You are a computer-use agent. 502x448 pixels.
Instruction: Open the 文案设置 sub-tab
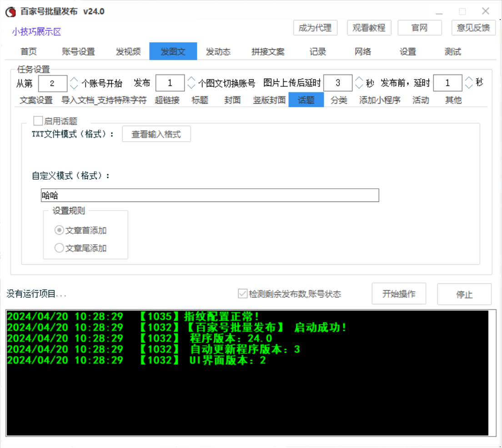tap(36, 100)
